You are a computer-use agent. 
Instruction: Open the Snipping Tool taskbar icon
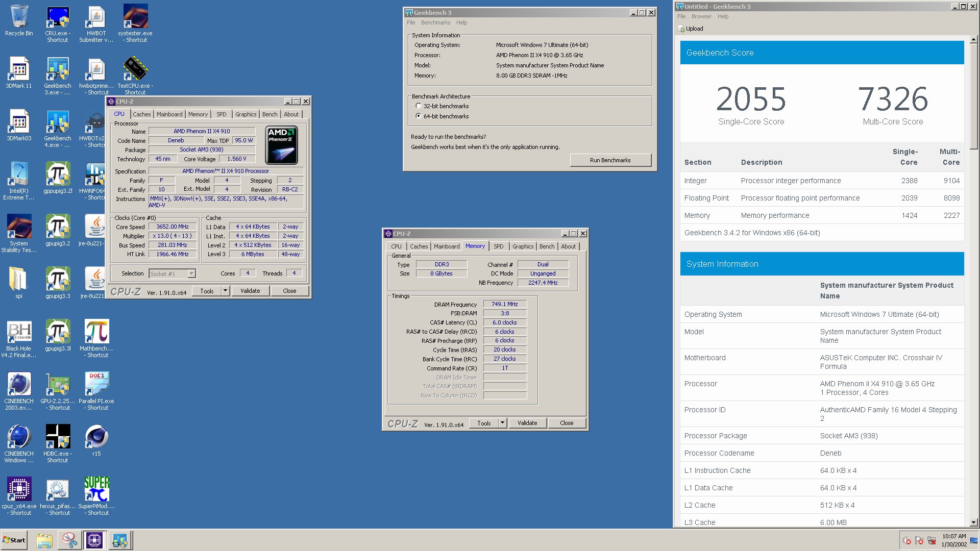pyautogui.click(x=69, y=540)
